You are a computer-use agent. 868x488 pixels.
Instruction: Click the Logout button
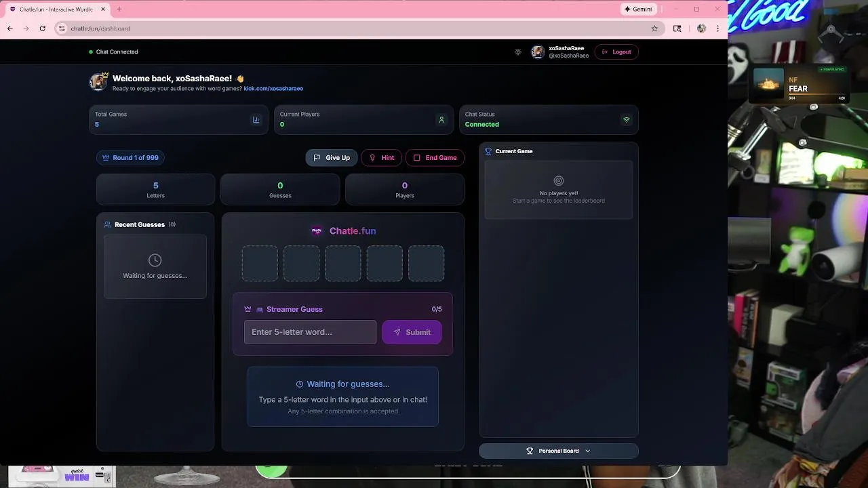(x=616, y=52)
